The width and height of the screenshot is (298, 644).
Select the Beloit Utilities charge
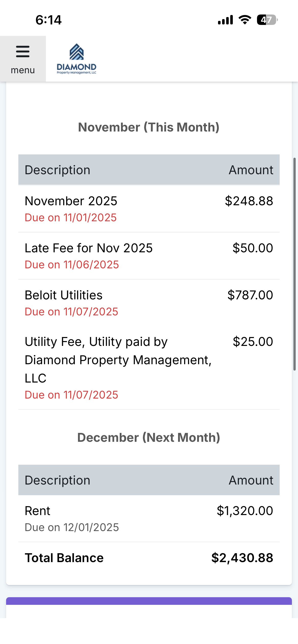coord(64,295)
